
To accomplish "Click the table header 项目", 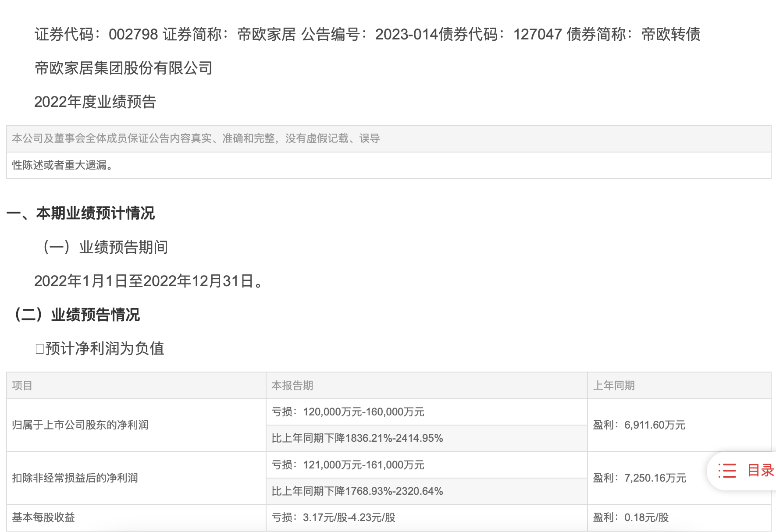I will coord(136,386).
